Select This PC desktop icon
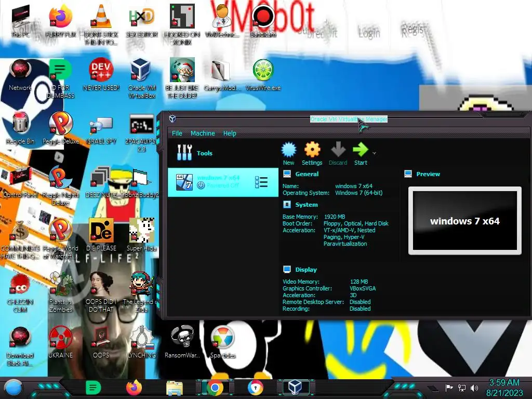Screen dimensions: 532x399 [x=20, y=21]
